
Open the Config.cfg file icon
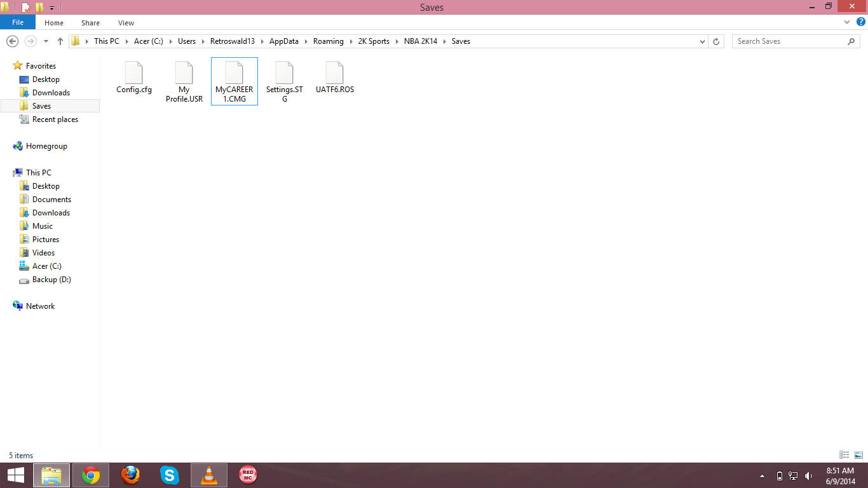134,72
